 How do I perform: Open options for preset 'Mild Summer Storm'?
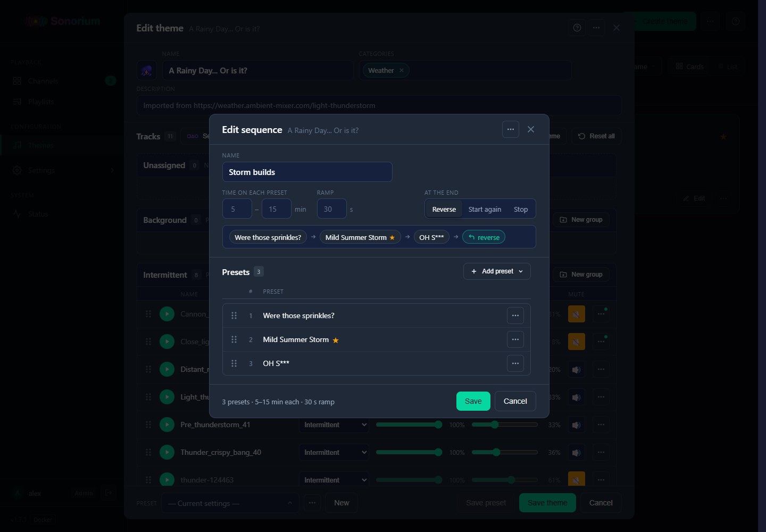[x=515, y=339]
